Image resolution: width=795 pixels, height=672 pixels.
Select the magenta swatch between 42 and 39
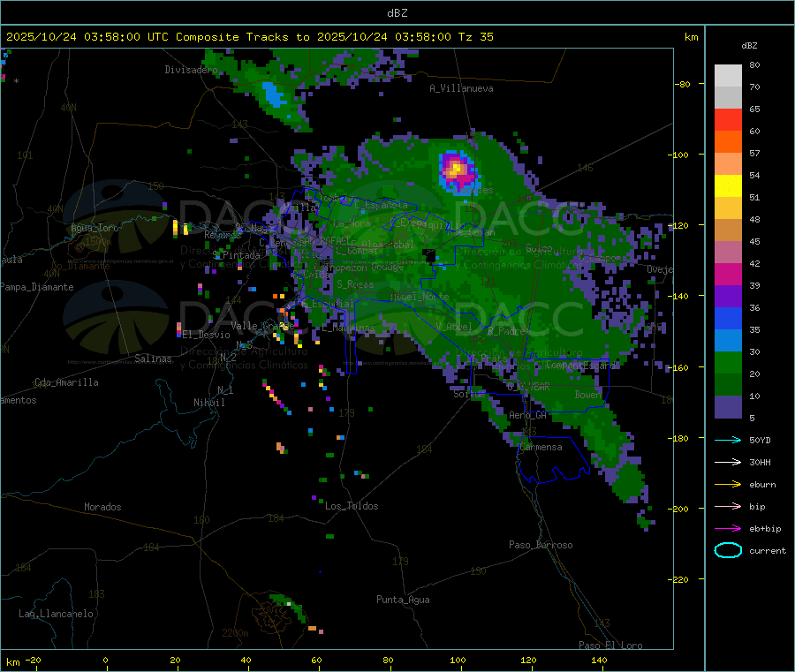(x=728, y=274)
